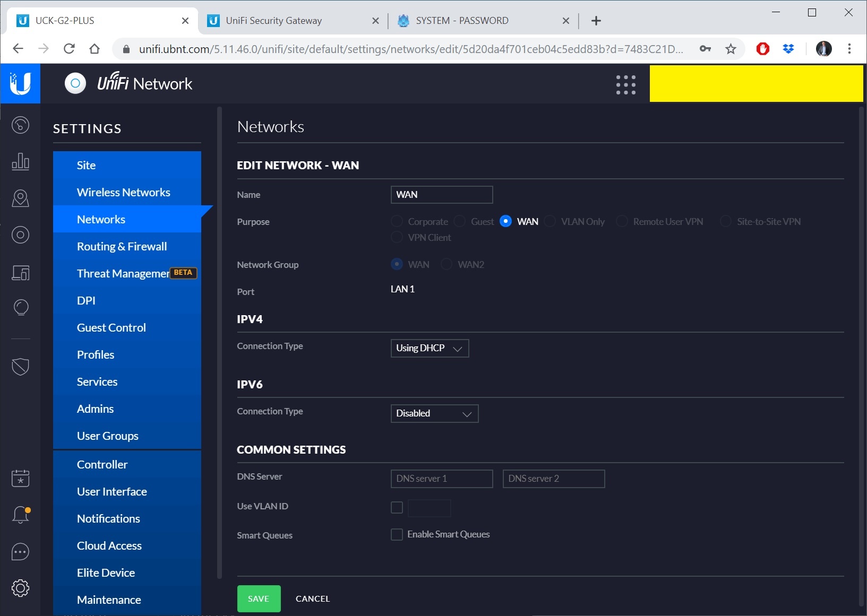Open the Clients monitor icon
Image resolution: width=867 pixels, height=616 pixels.
[20, 273]
